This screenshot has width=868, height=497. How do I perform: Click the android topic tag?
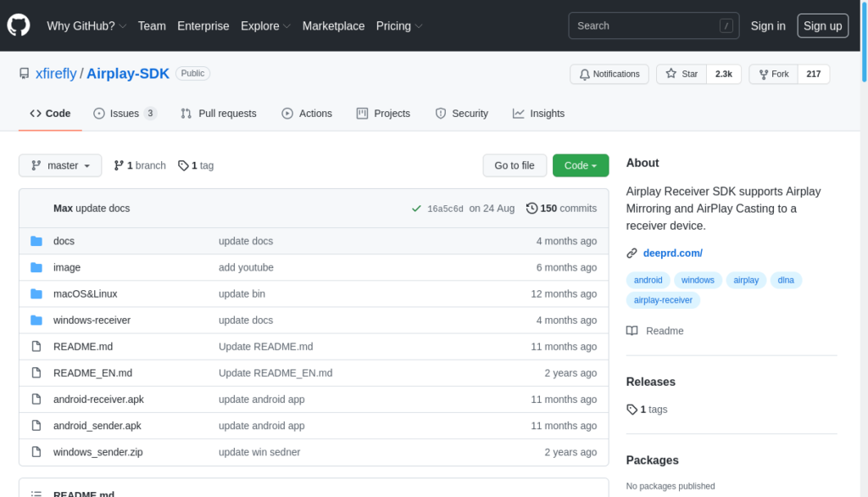[x=648, y=280]
